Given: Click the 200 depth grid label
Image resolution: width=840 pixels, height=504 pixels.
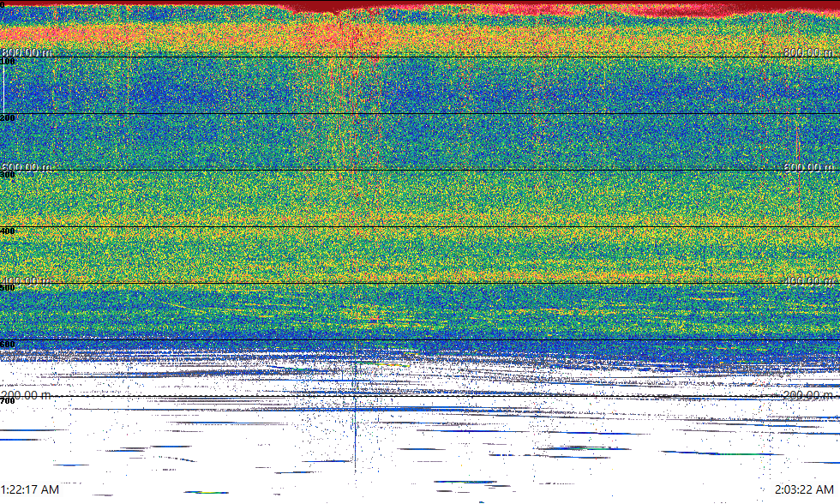Looking at the screenshot, I should 8,117.
